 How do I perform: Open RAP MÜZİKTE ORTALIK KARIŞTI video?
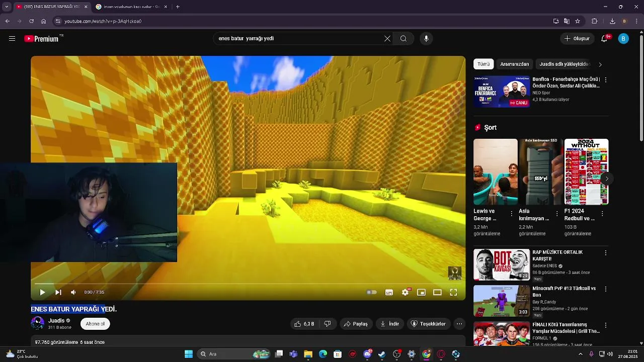point(502,264)
